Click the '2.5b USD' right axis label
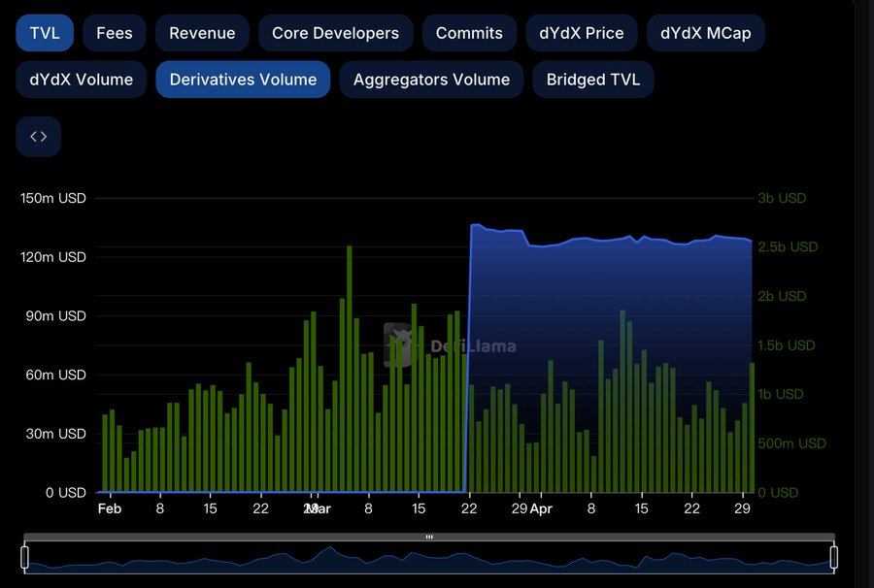The height and width of the screenshot is (588, 874). 788,246
